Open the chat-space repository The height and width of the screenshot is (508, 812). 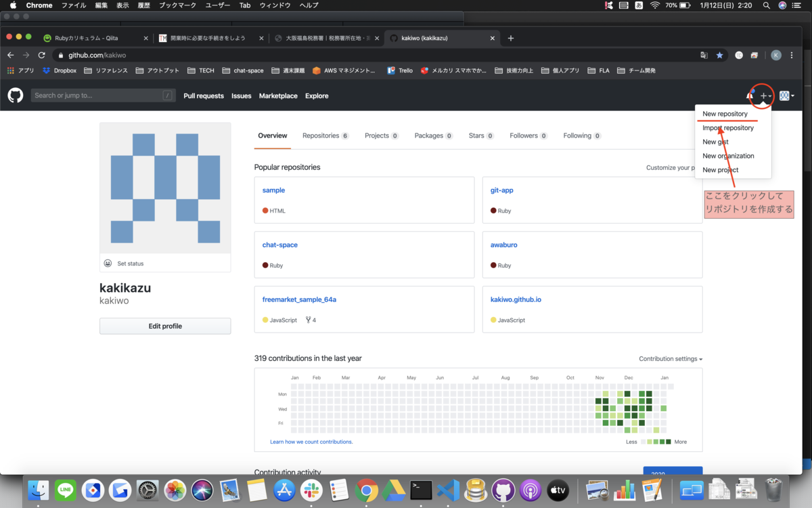point(280,245)
